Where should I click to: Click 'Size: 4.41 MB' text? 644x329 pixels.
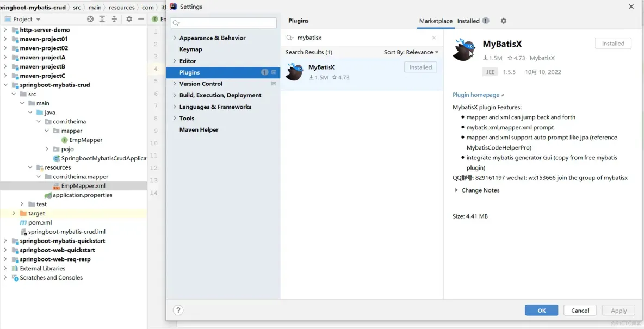click(x=470, y=216)
